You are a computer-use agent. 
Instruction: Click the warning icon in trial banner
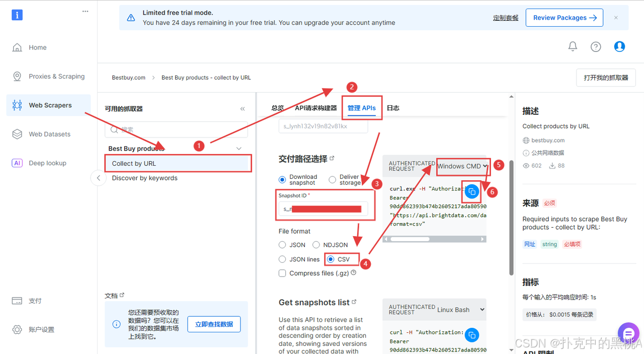131,18
